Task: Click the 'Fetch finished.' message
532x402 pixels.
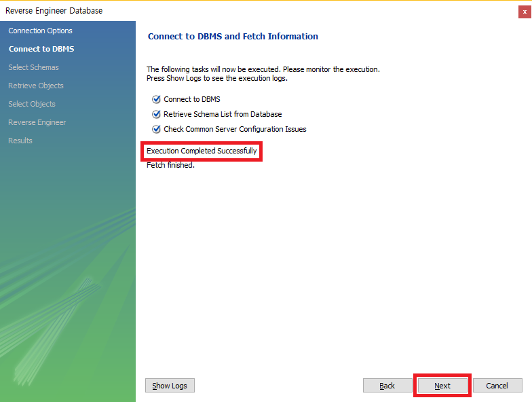Action: coord(170,165)
